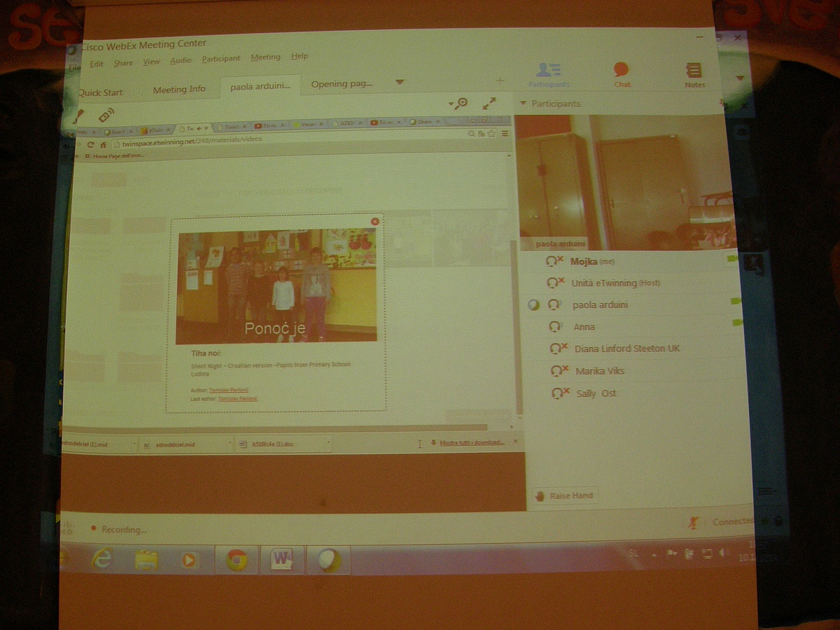The width and height of the screenshot is (840, 630).
Task: Select the paola arduini shared tab
Action: (260, 86)
